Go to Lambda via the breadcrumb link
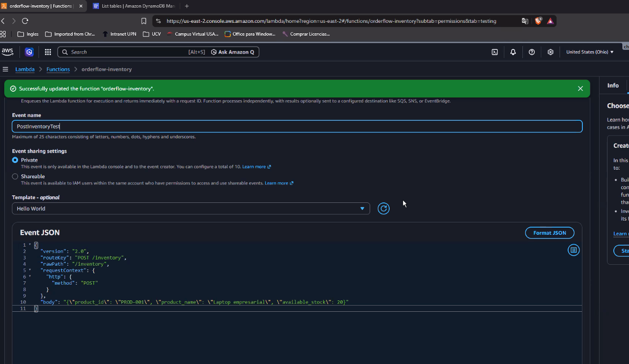Image resolution: width=629 pixels, height=364 pixels. [x=25, y=69]
